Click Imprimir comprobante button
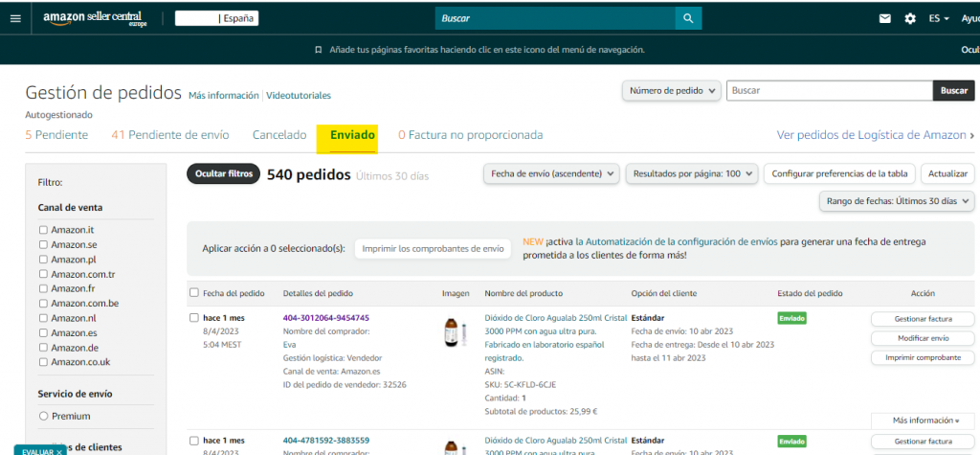Viewport: 980px width, 455px height. coord(923,358)
